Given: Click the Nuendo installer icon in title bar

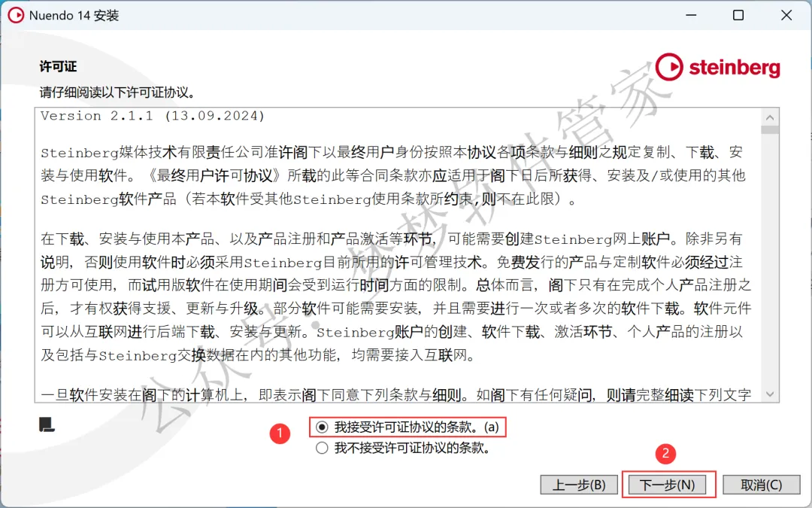Looking at the screenshot, I should pos(16,15).
